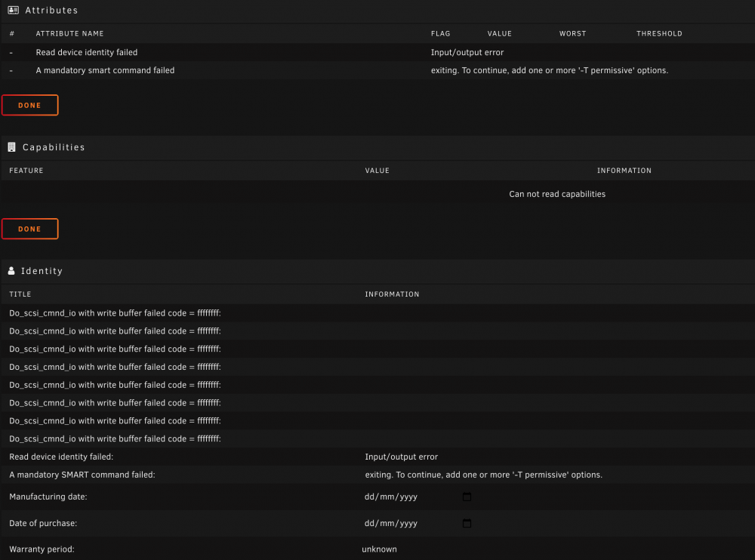
Task: Select 'A mandatory smart command failed' attribute row
Action: pyautogui.click(x=377, y=70)
